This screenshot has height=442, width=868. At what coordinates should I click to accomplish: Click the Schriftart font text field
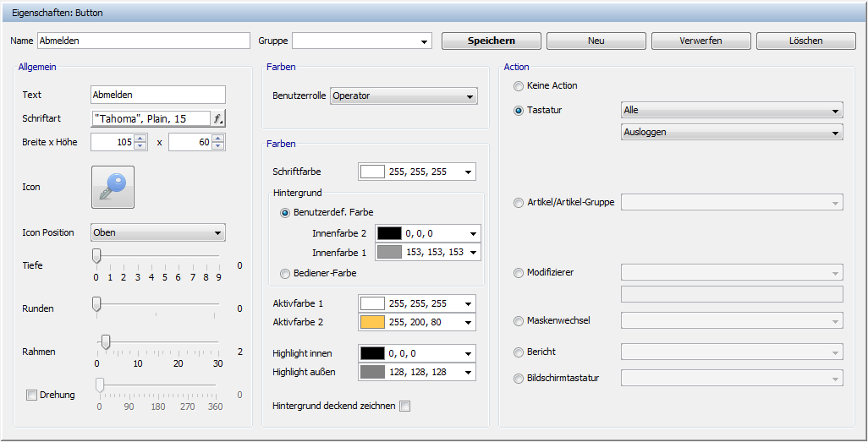pos(151,118)
